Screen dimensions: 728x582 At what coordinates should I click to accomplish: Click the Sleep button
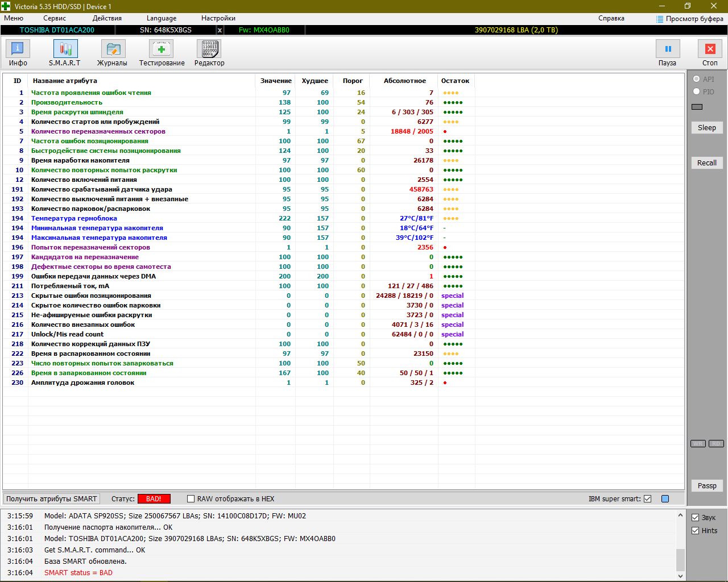(707, 128)
